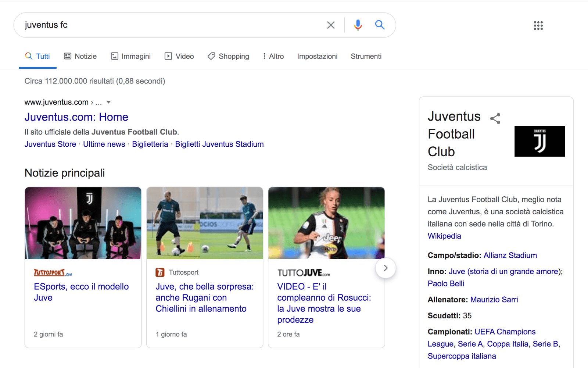Click 'Società calcistica' subtitle
Viewport: 588px width, 368px height.
457,167
